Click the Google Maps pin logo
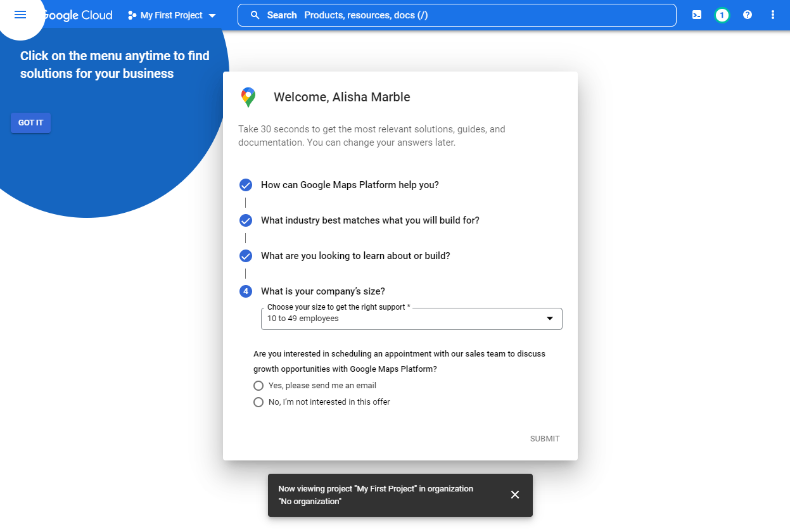 tap(248, 98)
